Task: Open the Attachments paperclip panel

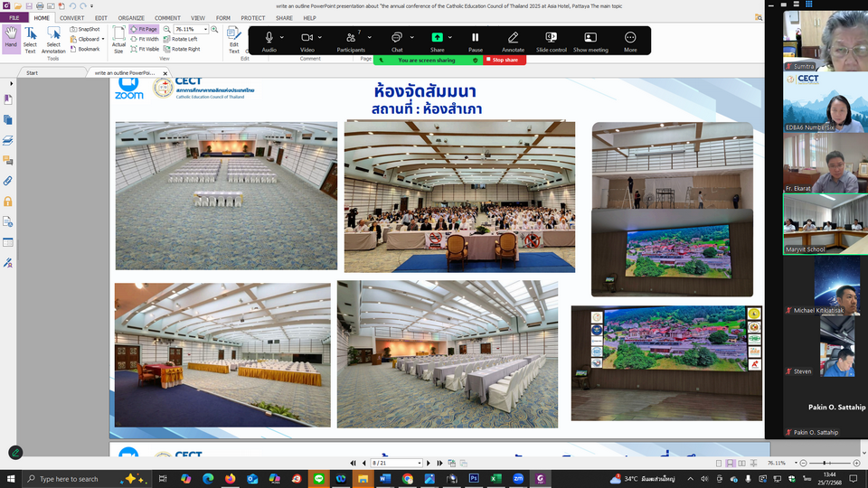Action: [x=8, y=181]
